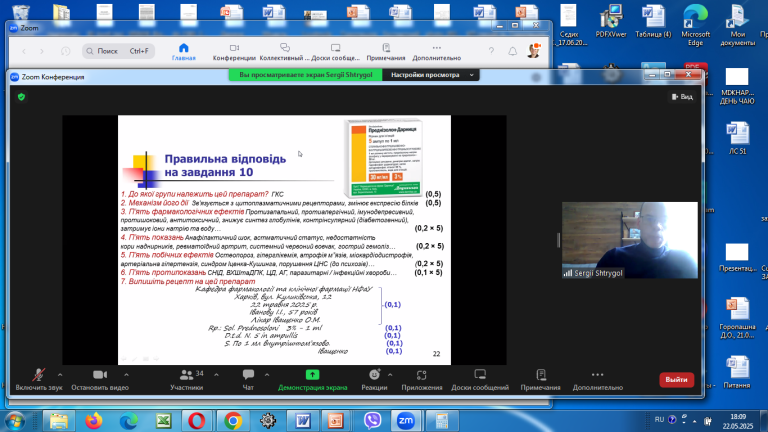768x432 pixels.
Task: Open PowerPoint from taskbar
Action: point(336,421)
